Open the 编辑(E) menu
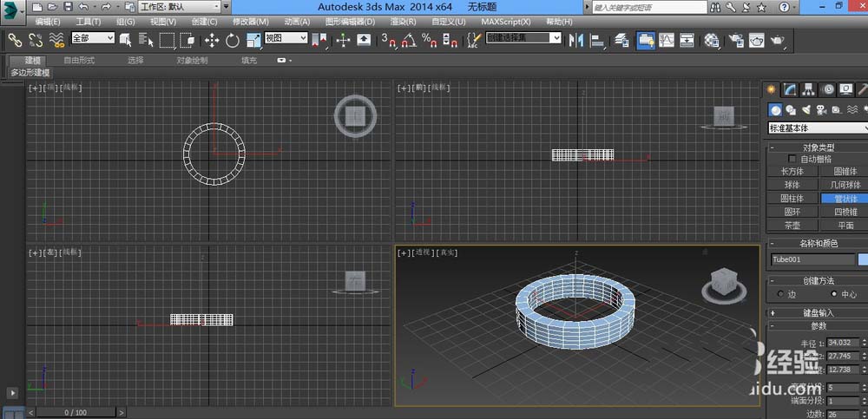 pos(48,22)
